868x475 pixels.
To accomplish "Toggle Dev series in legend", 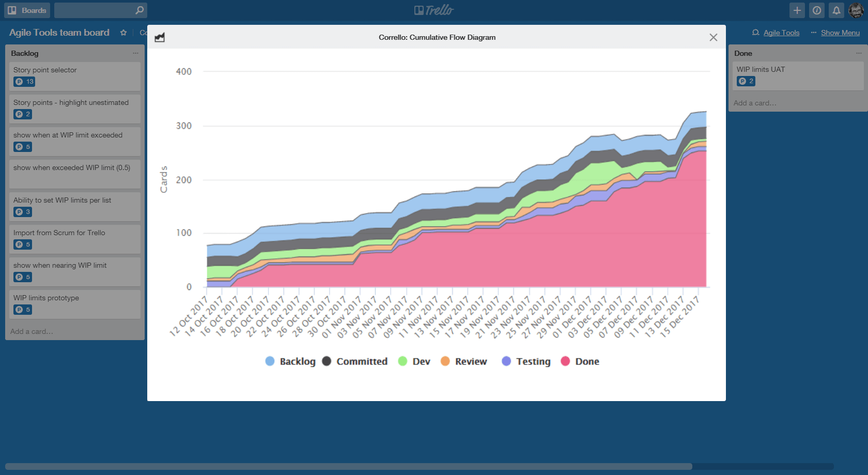I will tap(414, 361).
